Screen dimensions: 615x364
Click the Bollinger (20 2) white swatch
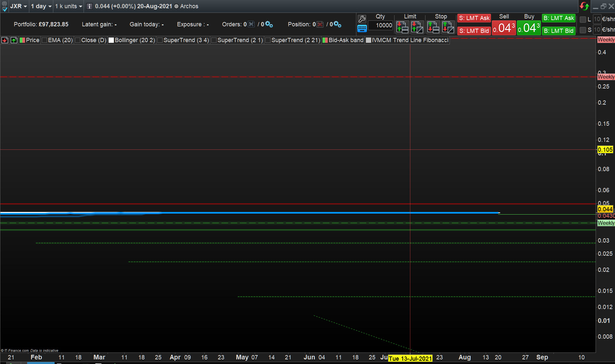[111, 40]
